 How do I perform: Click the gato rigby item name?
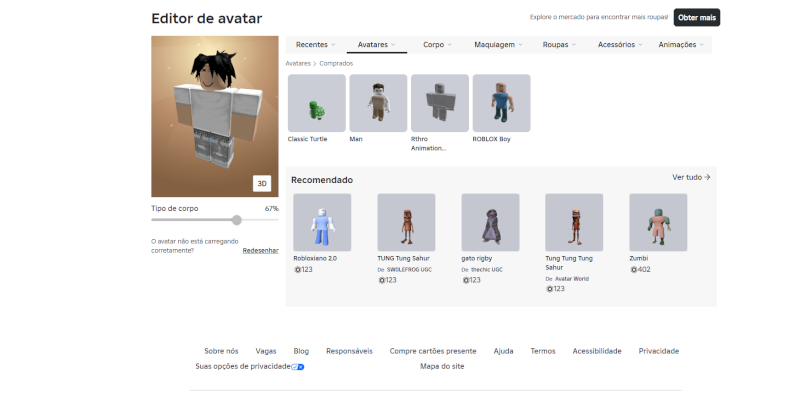coord(477,259)
